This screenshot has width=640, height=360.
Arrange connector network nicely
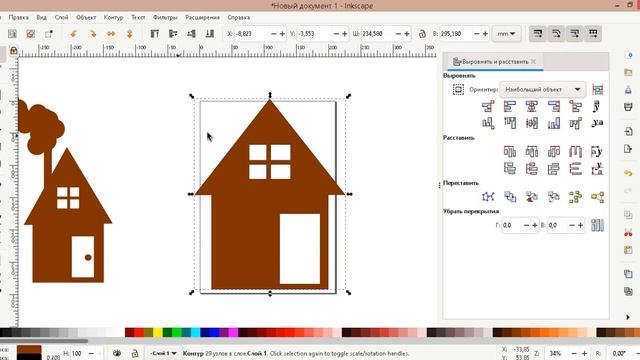488,197
